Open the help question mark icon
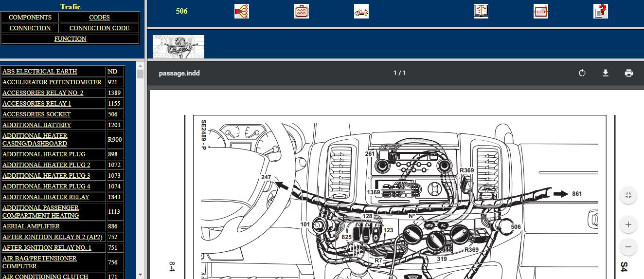The height and width of the screenshot is (279, 644). pos(601,11)
